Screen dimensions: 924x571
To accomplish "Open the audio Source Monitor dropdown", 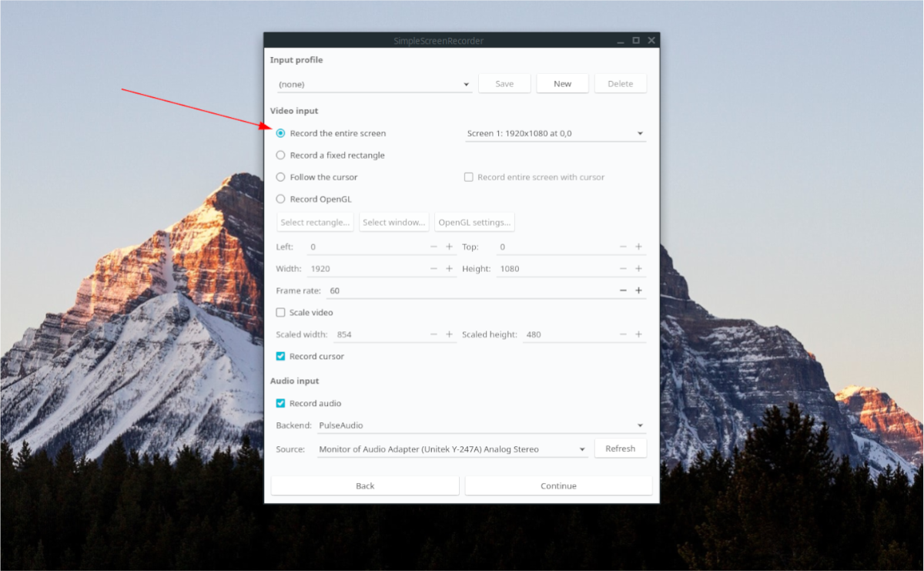I will [x=452, y=449].
